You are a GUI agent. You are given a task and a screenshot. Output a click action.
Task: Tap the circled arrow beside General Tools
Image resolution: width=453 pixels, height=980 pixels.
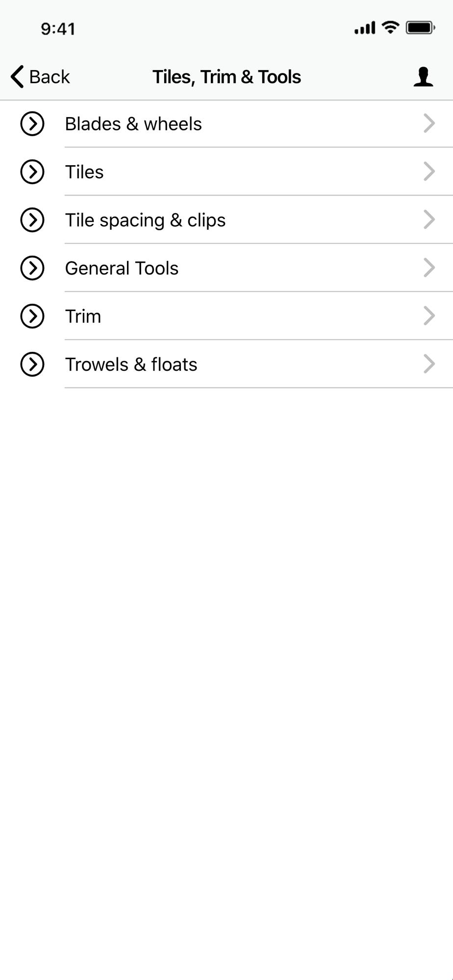coord(32,268)
